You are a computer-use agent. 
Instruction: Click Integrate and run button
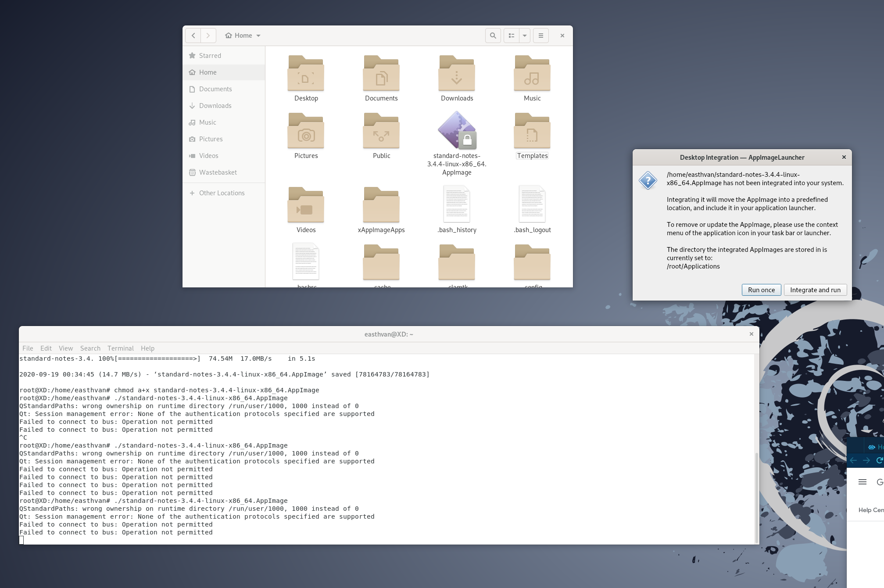(x=815, y=290)
